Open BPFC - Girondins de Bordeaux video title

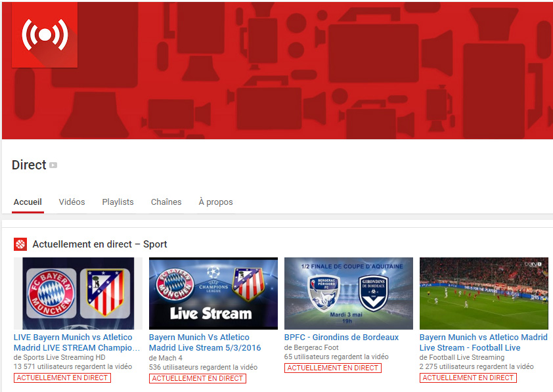(342, 338)
